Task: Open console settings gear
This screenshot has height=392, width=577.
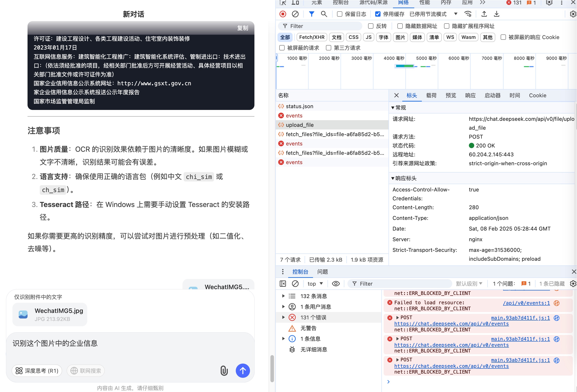Action: tap(573, 284)
